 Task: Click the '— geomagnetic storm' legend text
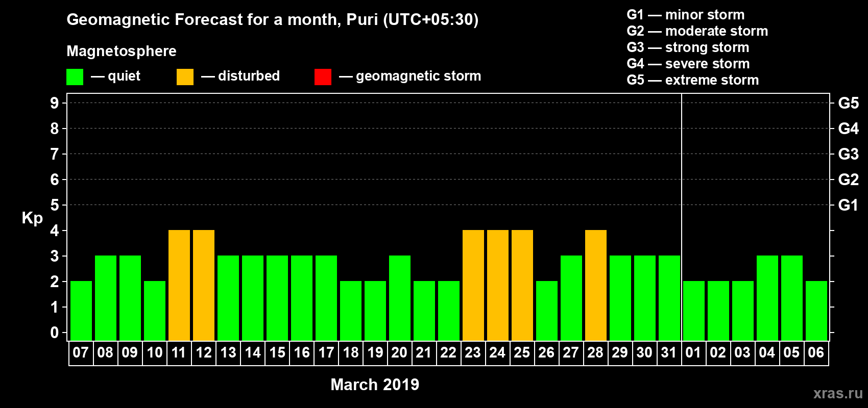click(410, 76)
